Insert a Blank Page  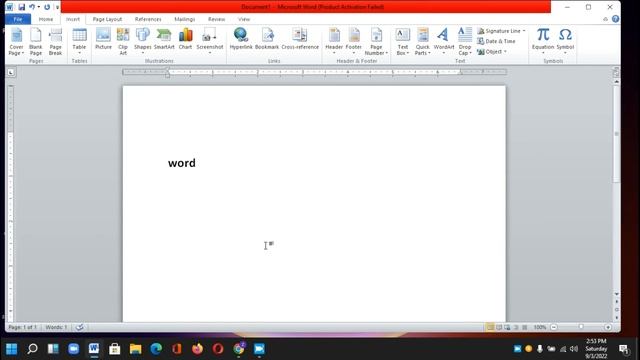click(x=36, y=42)
